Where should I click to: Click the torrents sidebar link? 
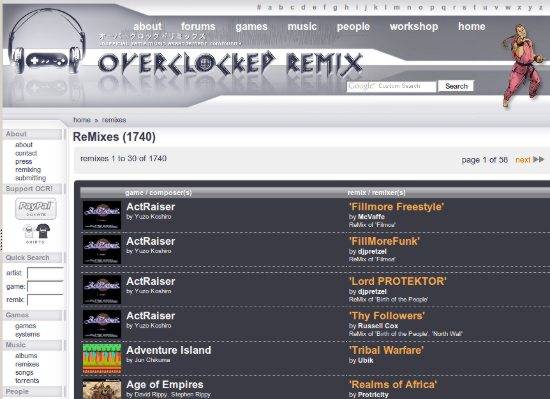(27, 380)
